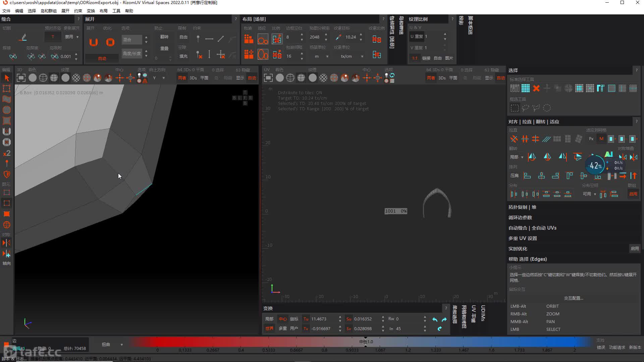The image size is (644, 362).
Task: Click the 填充 button under 空隙
Action: pos(183,56)
